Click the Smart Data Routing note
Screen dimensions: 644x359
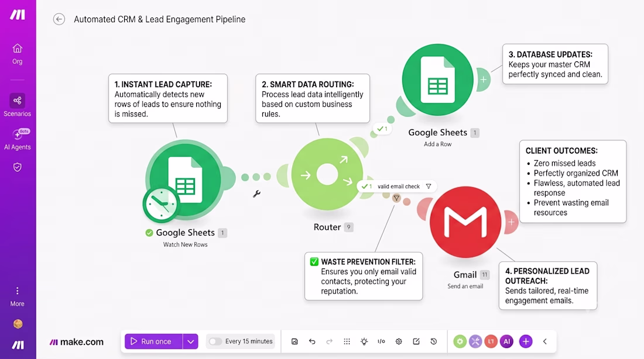[x=313, y=98]
